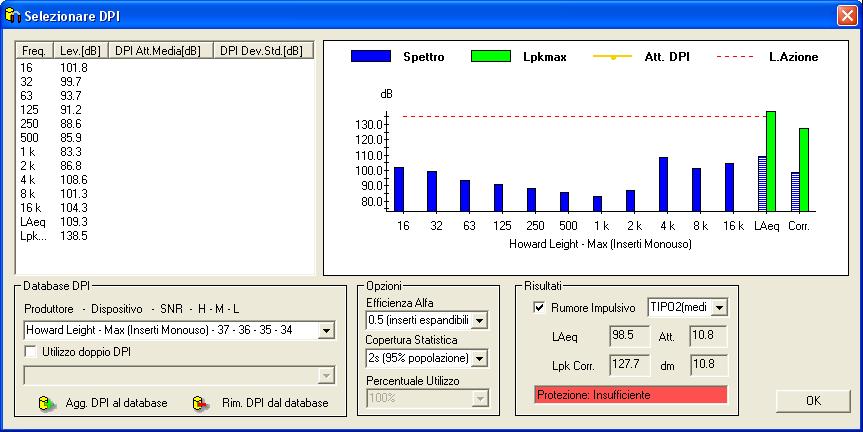
Task: Open the Percentuale Utilizzo 100% dropdown
Action: click(x=479, y=398)
